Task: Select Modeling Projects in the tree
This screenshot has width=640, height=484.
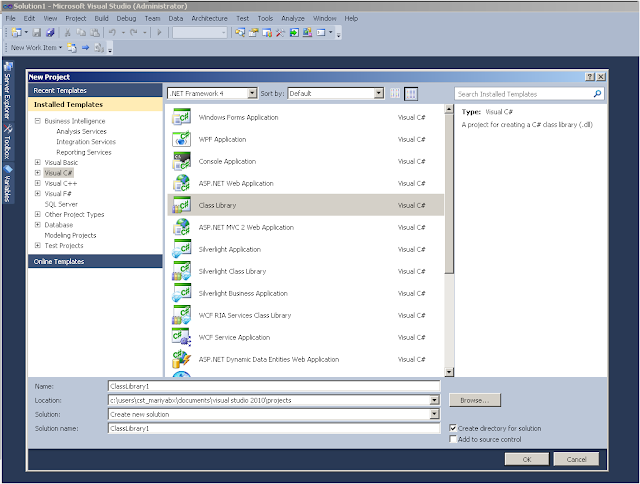Action: click(70, 235)
